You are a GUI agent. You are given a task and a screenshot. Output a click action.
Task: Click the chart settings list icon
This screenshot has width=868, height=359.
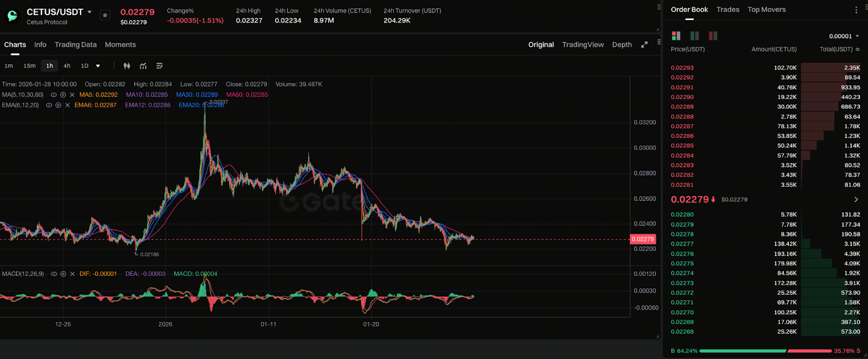point(159,66)
